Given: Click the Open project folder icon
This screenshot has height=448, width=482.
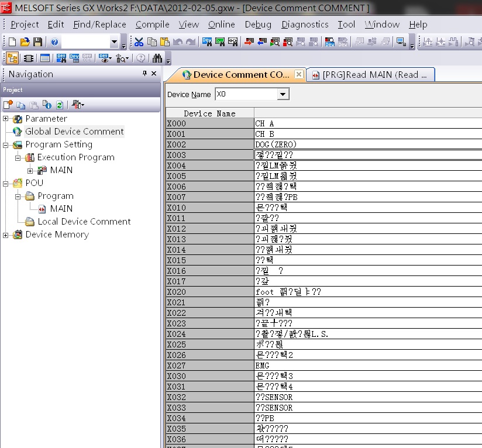Looking at the screenshot, I should click(x=25, y=42).
